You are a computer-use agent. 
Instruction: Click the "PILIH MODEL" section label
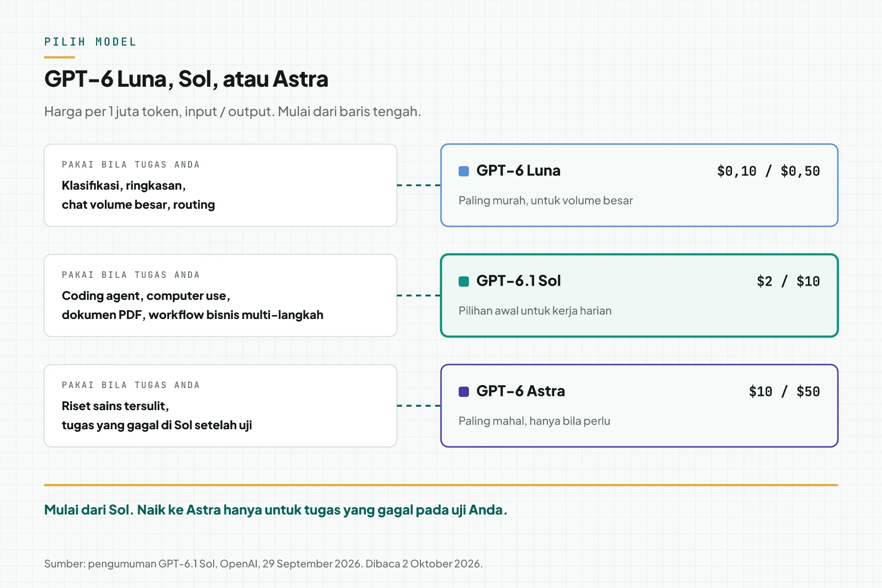[x=90, y=42]
